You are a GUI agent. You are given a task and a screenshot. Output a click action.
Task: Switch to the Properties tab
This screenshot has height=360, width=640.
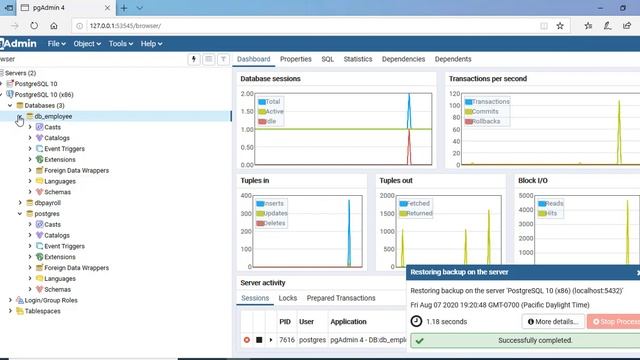coord(296,59)
